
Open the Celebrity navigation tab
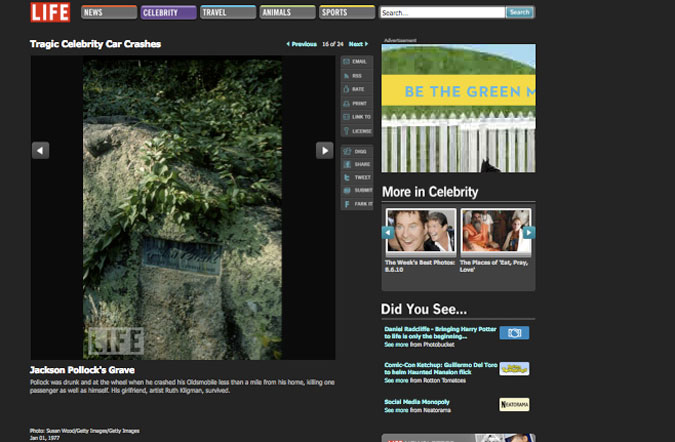167,13
